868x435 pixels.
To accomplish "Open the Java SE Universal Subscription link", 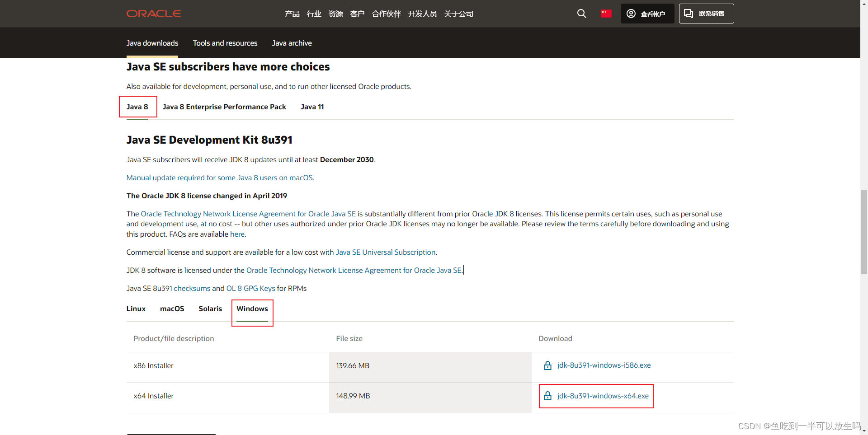I will coord(386,252).
